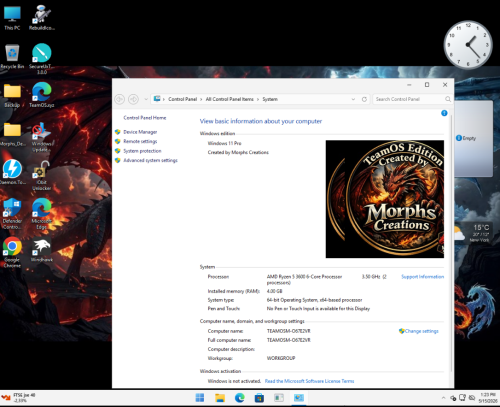The width and height of the screenshot is (500, 407).
Task: Click the Back navigation arrow
Action: tap(120, 99)
